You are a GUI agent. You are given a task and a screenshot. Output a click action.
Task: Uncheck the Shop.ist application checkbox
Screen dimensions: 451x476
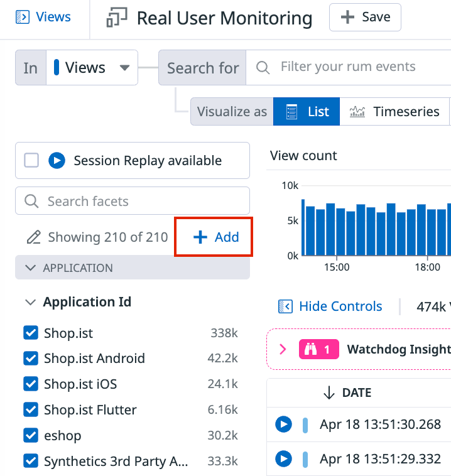click(x=31, y=333)
